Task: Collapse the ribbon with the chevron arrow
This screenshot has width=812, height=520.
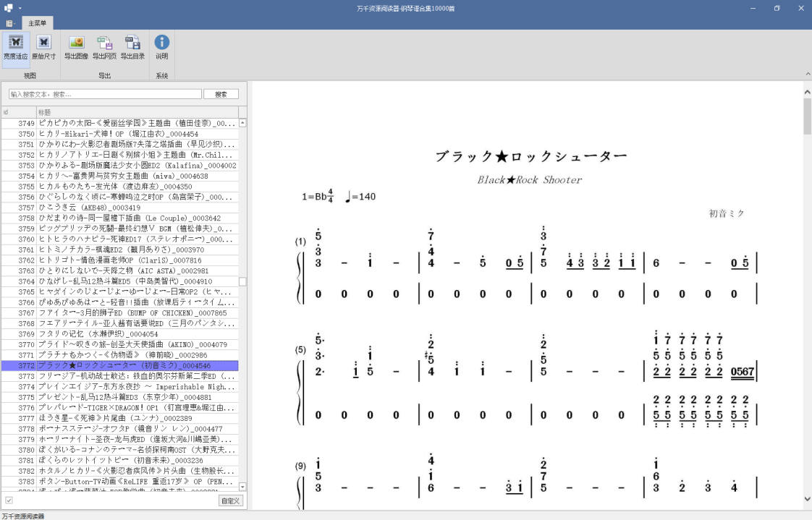Action: [x=808, y=74]
